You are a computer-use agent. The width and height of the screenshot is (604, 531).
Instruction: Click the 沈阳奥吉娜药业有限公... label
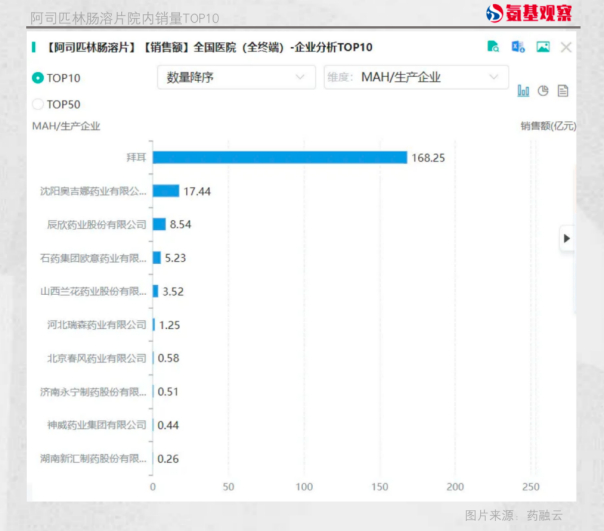pos(93,191)
